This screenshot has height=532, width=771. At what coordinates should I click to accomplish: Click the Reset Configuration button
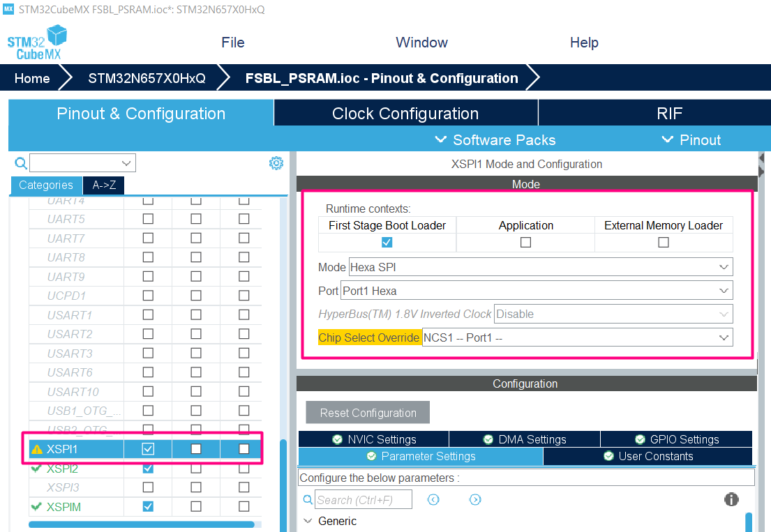[x=368, y=412]
